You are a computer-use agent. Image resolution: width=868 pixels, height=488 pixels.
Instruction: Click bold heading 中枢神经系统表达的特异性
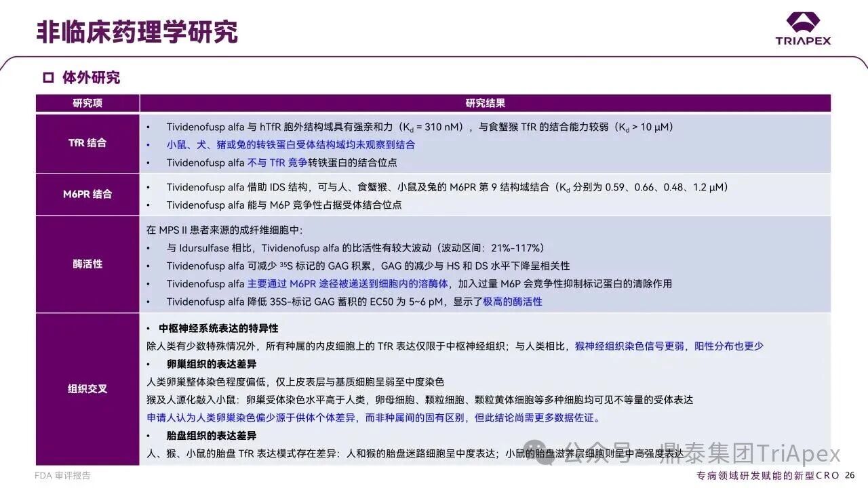218,328
